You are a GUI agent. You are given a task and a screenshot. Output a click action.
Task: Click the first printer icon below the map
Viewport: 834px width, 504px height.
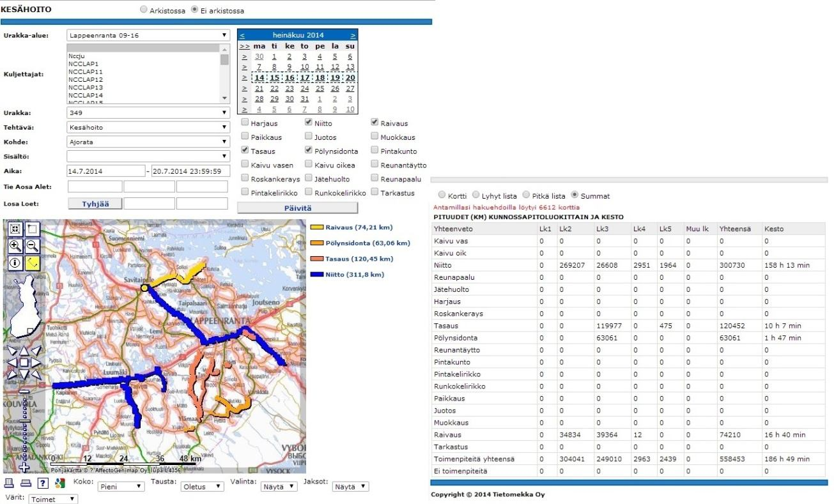[10, 483]
